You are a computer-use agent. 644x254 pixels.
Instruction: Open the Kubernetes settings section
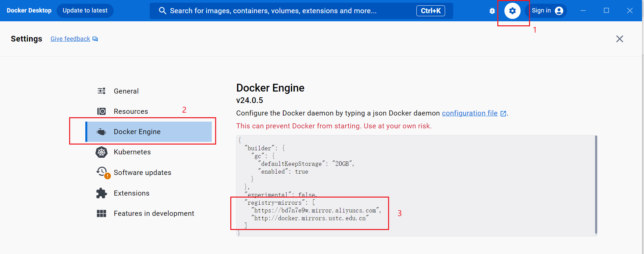point(148,152)
